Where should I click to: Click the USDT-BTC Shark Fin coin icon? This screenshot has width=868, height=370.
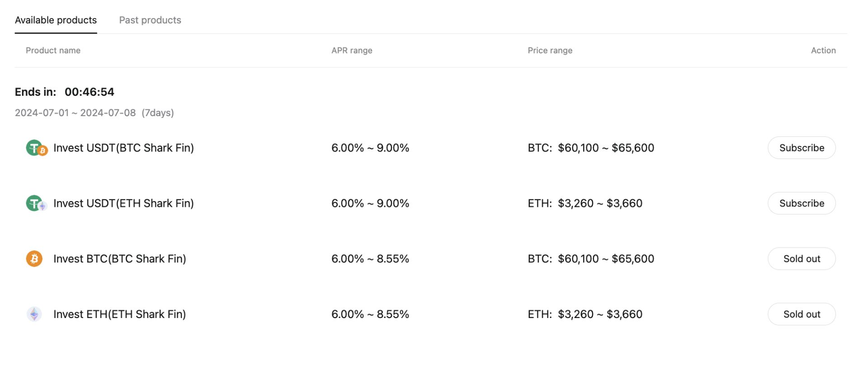click(37, 148)
